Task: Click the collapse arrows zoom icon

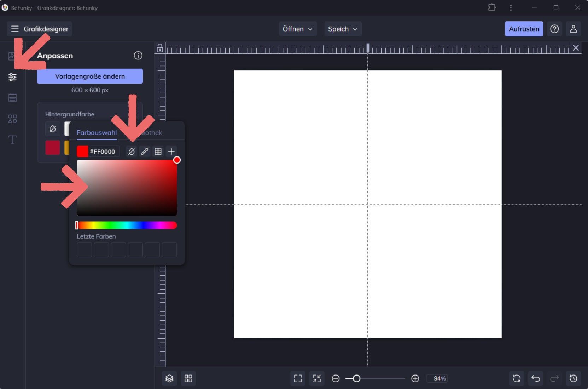Action: 317,378
